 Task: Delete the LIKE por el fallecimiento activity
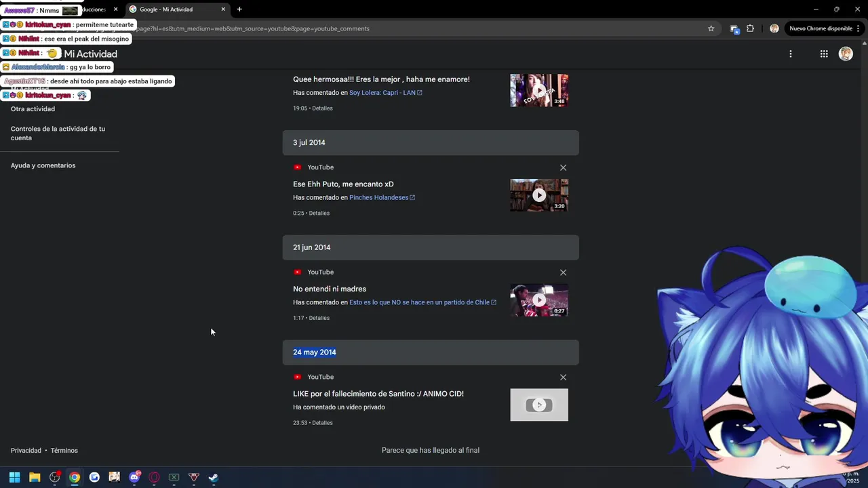coord(563,377)
